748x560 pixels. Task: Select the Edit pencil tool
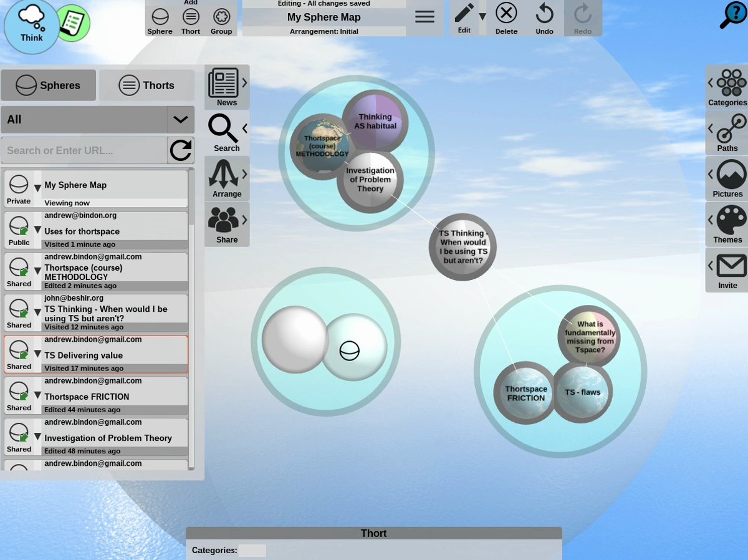tap(464, 17)
